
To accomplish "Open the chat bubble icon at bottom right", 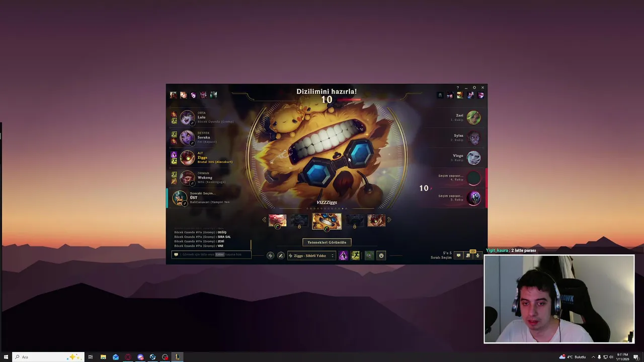I will [x=458, y=256].
